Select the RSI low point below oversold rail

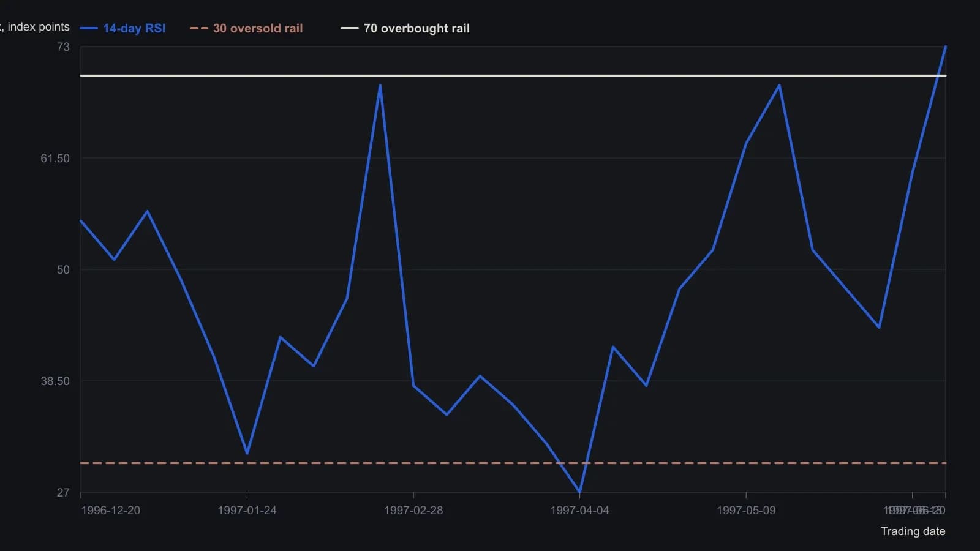coord(579,492)
